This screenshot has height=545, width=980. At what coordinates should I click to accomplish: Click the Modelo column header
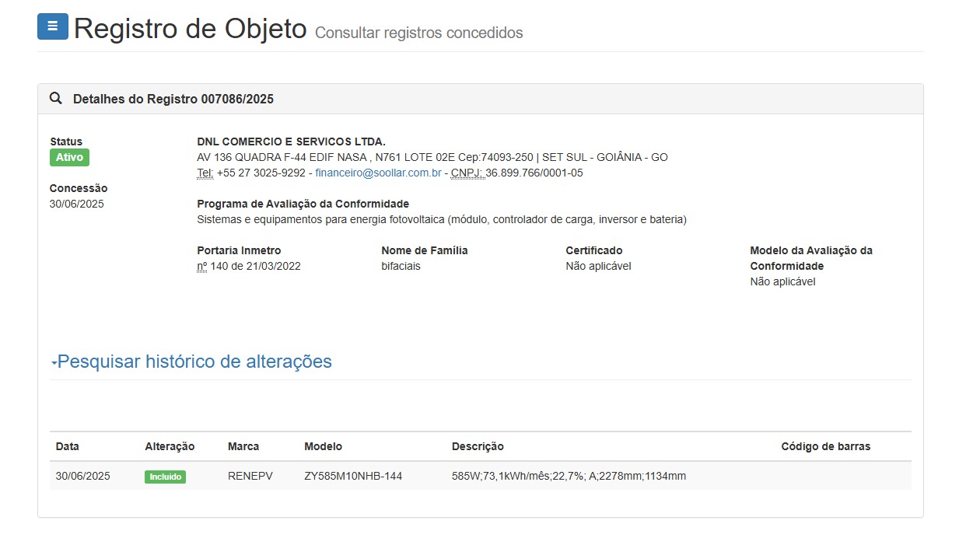click(x=323, y=446)
